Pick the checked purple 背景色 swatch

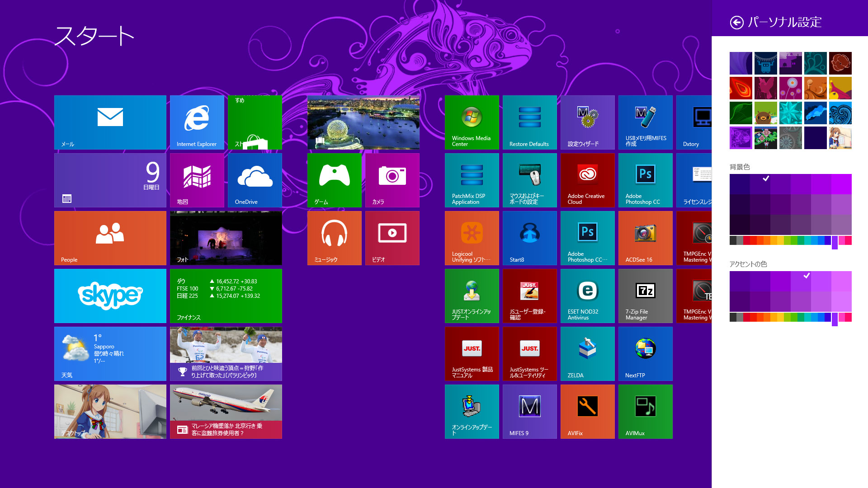coord(760,184)
